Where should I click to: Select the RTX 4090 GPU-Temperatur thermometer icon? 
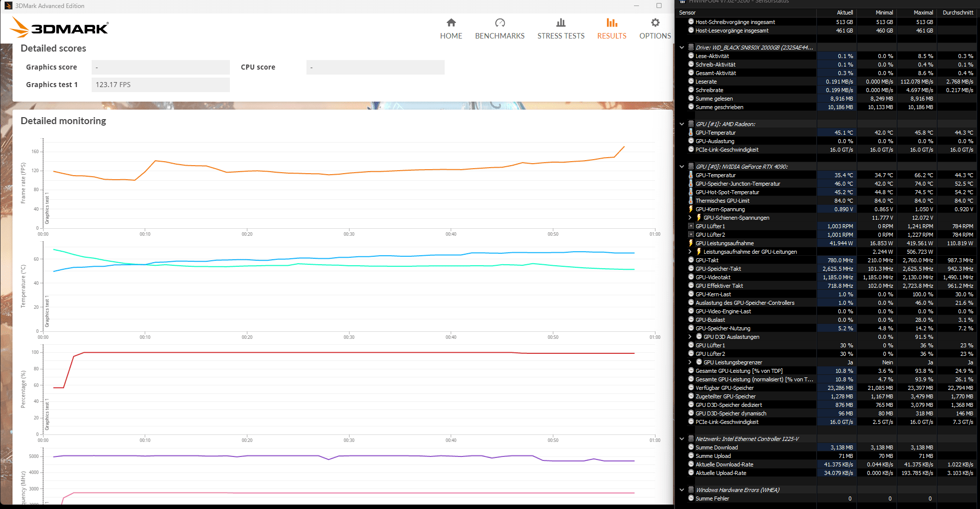(x=691, y=175)
